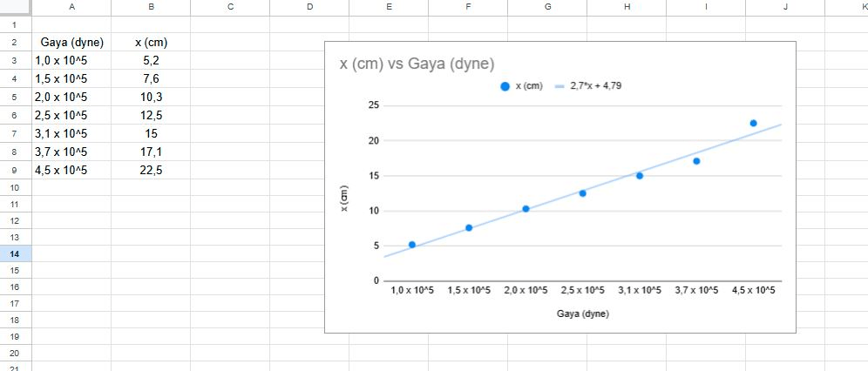Image resolution: width=868 pixels, height=371 pixels.
Task: Click the 25 label on the vertical axis
Action: point(374,105)
